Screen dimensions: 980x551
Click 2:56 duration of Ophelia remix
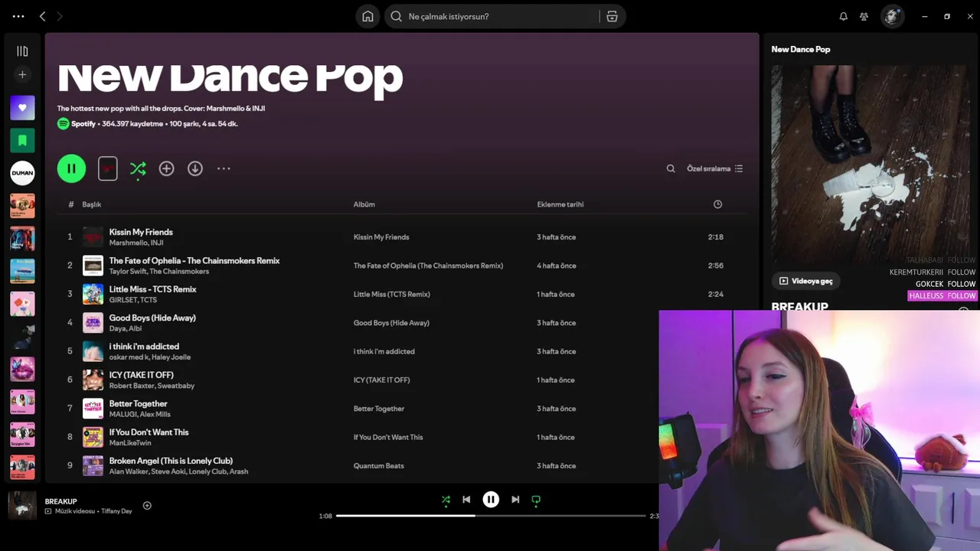[716, 266]
